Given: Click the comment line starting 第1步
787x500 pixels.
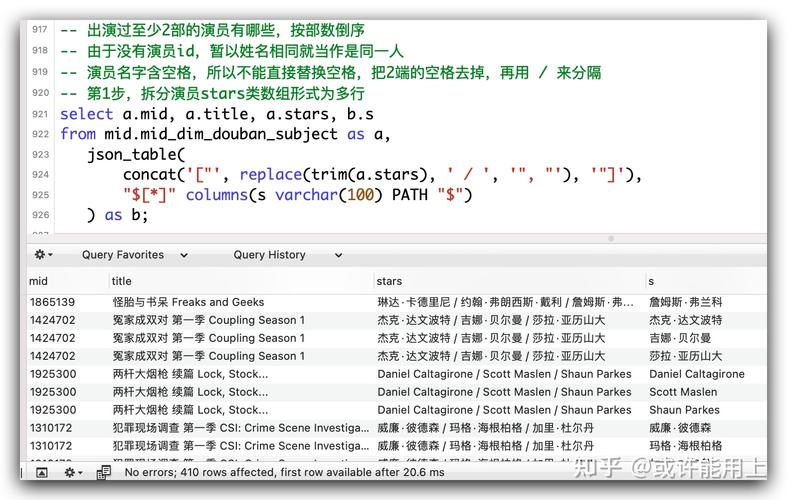Looking at the screenshot, I should tap(212, 93).
